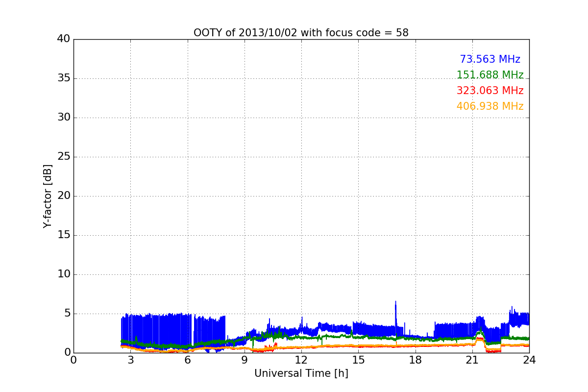The height and width of the screenshot is (392, 588).
Task: Click the plot title 'OOTY of 2013/10/02 with focus code = 58'
Action: coord(301,33)
